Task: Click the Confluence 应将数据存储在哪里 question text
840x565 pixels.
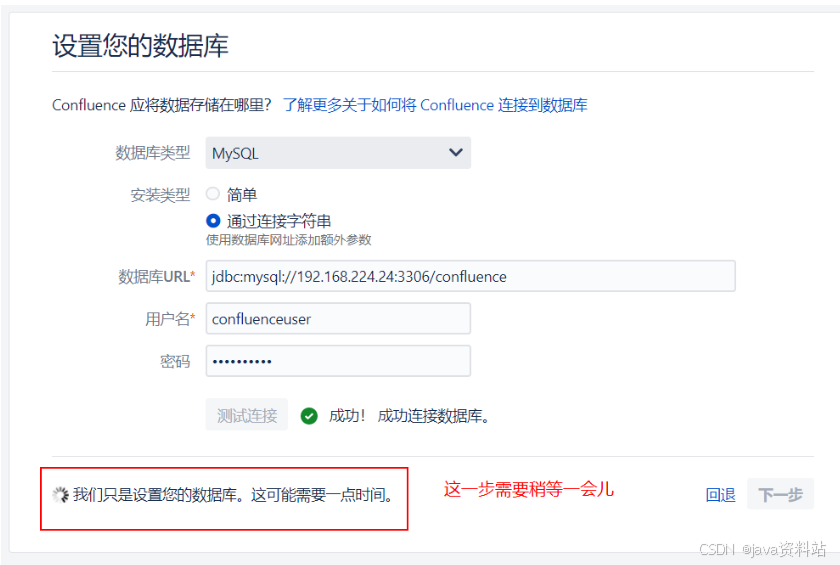Action: click(x=162, y=105)
